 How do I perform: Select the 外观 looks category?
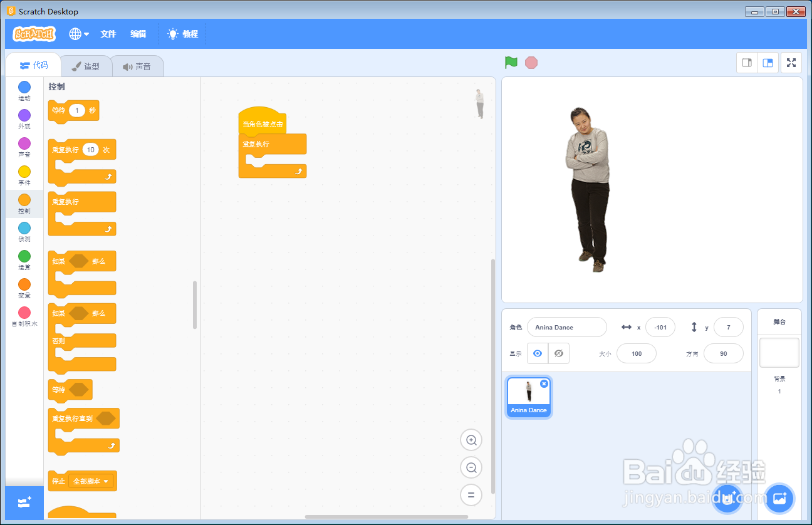pos(24,120)
